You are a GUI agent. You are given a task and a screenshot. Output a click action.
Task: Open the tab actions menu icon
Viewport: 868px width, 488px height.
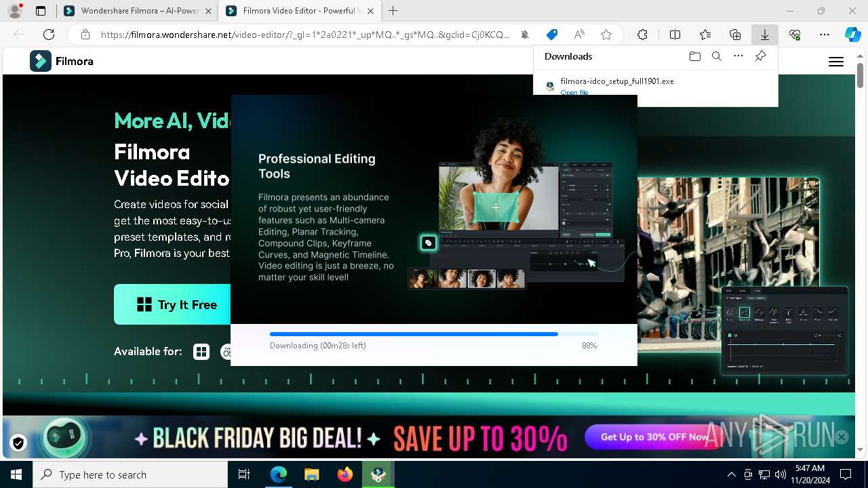coord(41,11)
